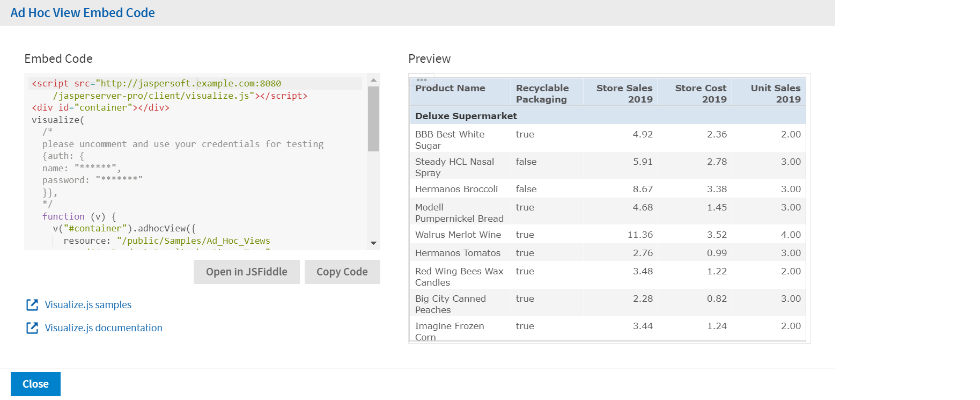
Task: Select the Product Name column header
Action: coord(460,92)
